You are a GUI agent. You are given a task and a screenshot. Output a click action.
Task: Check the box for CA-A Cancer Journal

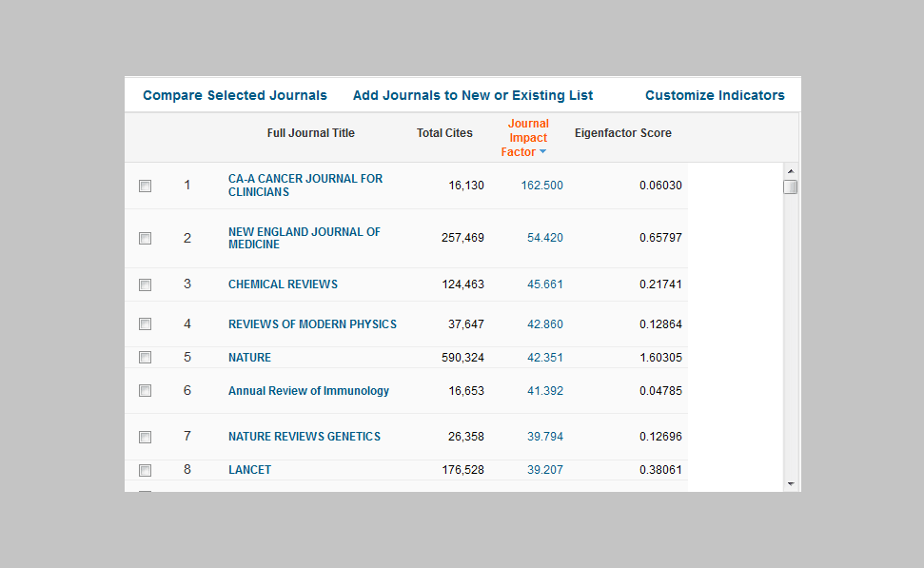click(x=145, y=186)
